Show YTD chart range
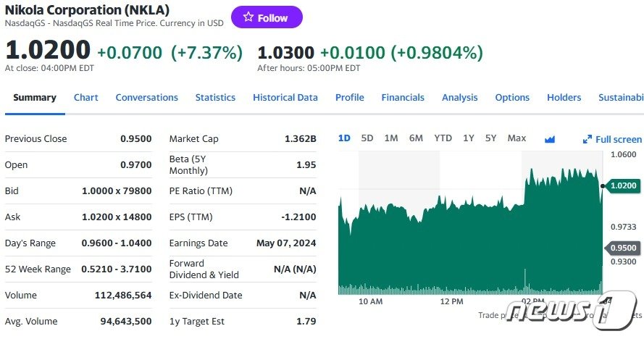The height and width of the screenshot is (339, 644). (443, 138)
